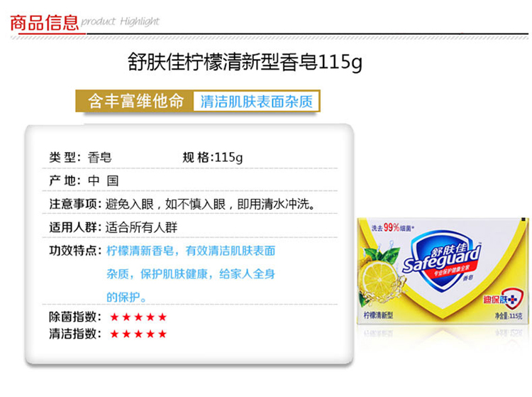
Task: Click the 规格:115g specification text
Action: point(213,157)
